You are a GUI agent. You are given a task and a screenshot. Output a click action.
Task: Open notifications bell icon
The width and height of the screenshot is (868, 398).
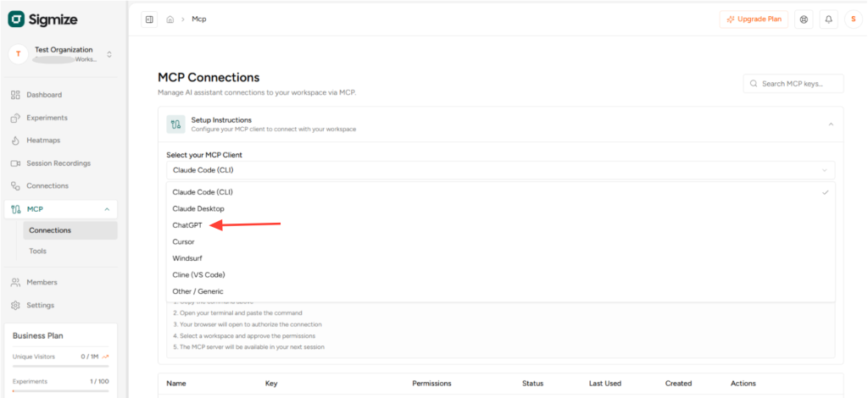point(829,19)
